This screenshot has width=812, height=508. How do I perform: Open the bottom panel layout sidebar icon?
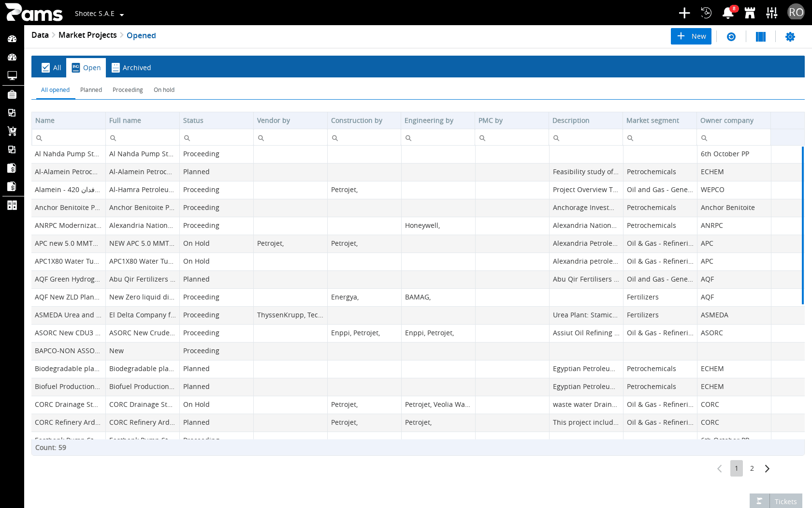(x=12, y=205)
